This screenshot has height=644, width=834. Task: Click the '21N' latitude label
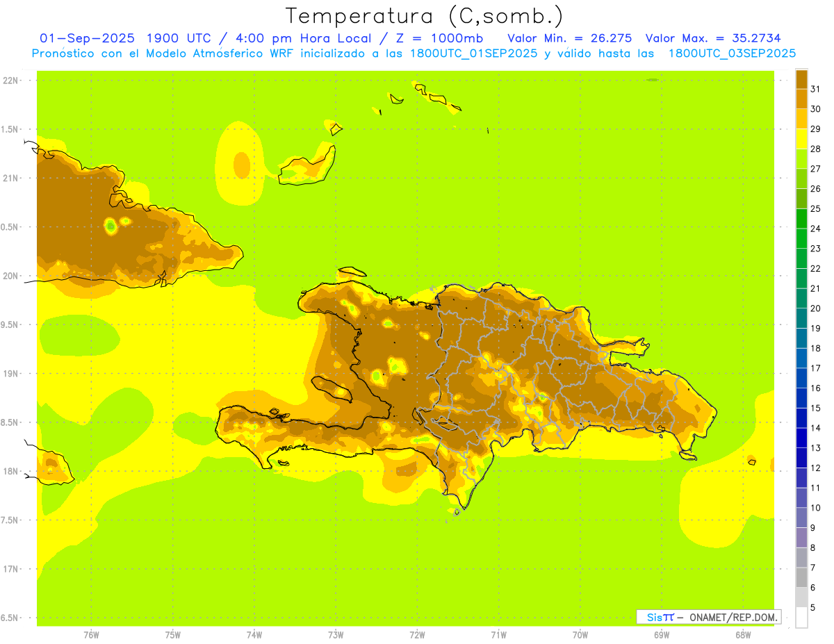tap(10, 178)
